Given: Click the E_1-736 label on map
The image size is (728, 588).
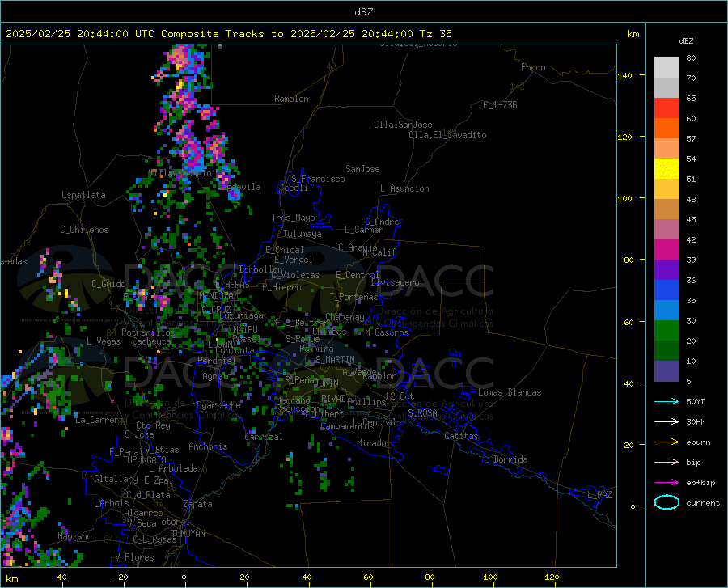Looking at the screenshot, I should 500,105.
